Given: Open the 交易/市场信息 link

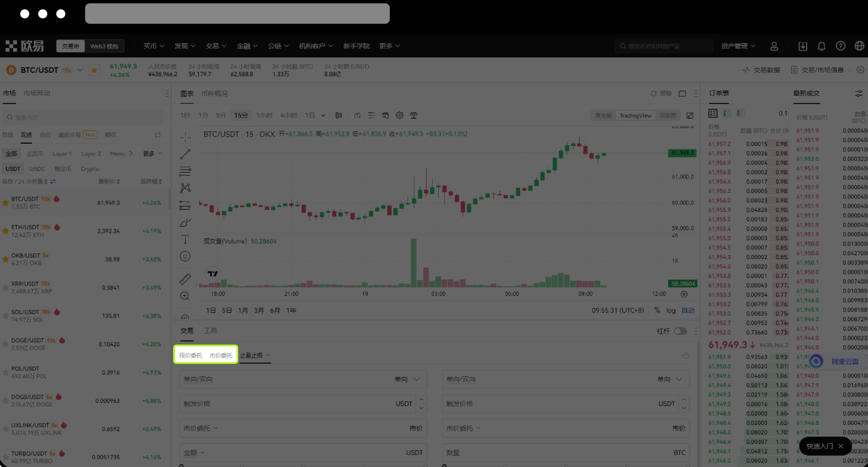Looking at the screenshot, I should pyautogui.click(x=817, y=70).
